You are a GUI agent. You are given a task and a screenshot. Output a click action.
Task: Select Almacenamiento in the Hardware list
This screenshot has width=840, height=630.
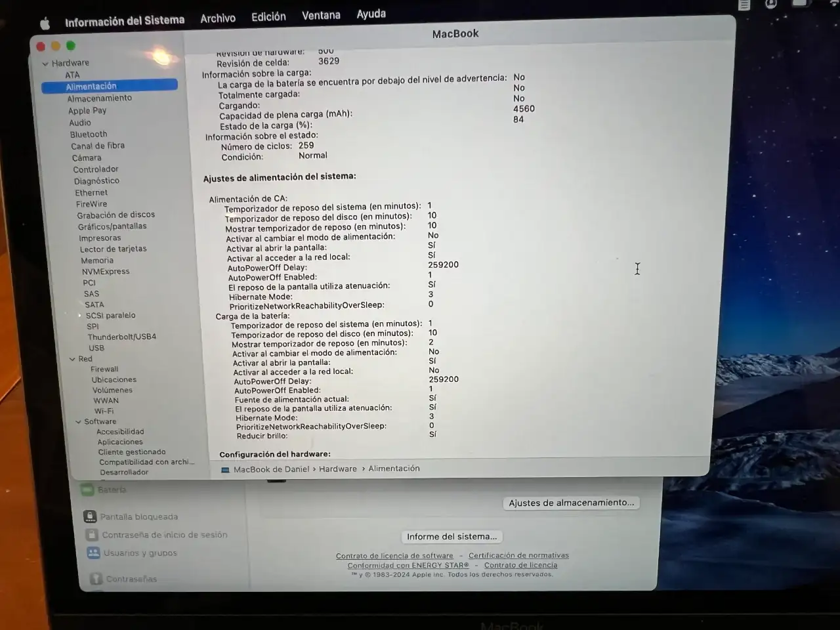pos(99,98)
